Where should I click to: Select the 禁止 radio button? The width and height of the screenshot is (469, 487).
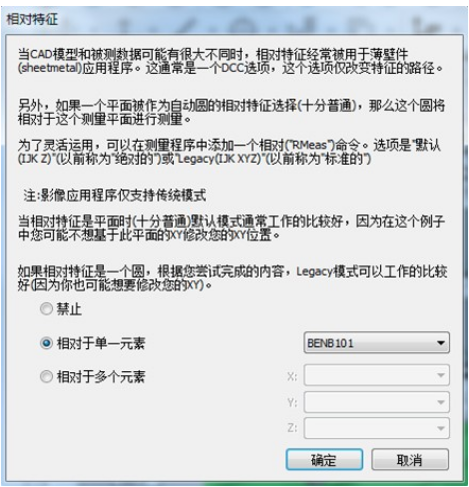pyautogui.click(x=46, y=309)
